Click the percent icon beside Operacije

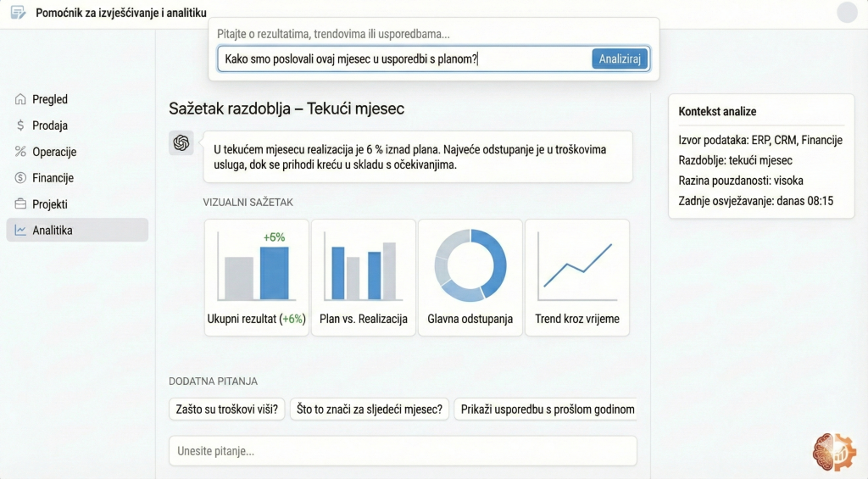coord(20,152)
